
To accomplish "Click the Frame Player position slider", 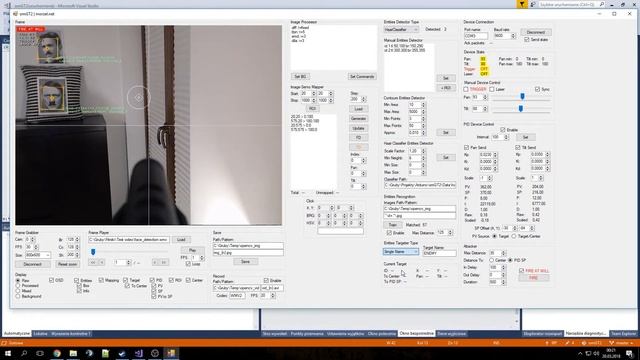I will coord(93,252).
